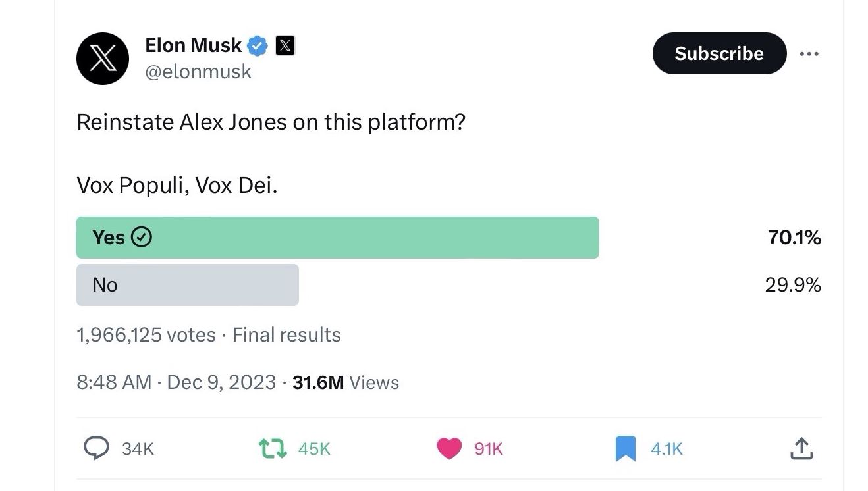
Task: Open the @elonmusk handle link
Action: [198, 71]
